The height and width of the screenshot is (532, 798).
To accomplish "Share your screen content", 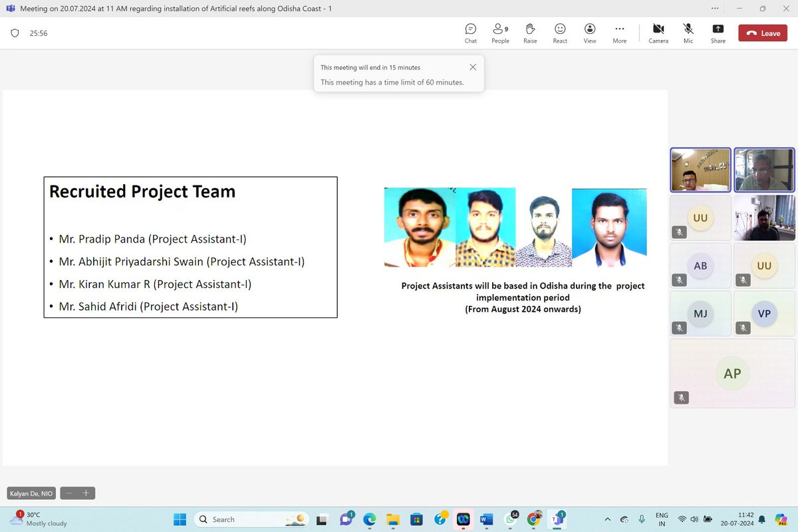I will coord(718,33).
